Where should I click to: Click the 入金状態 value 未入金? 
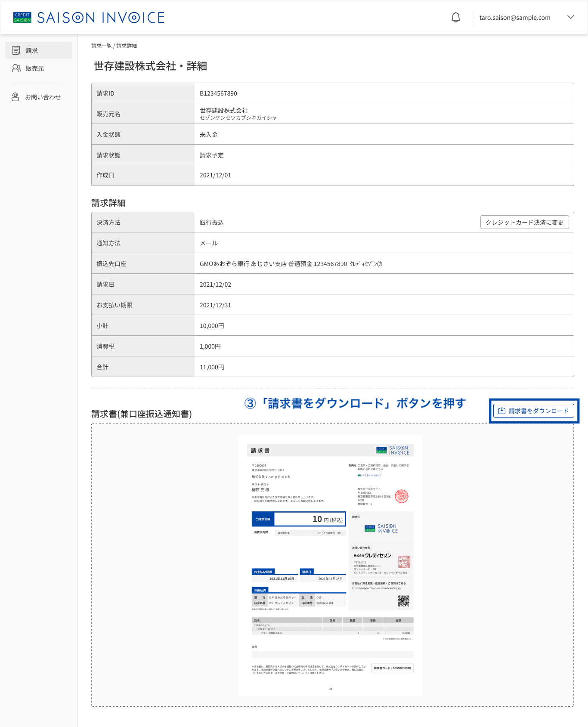coord(209,135)
